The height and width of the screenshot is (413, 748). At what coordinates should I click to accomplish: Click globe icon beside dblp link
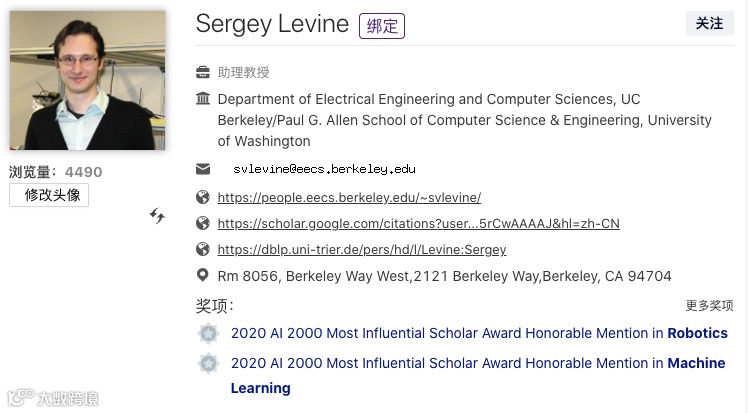203,249
